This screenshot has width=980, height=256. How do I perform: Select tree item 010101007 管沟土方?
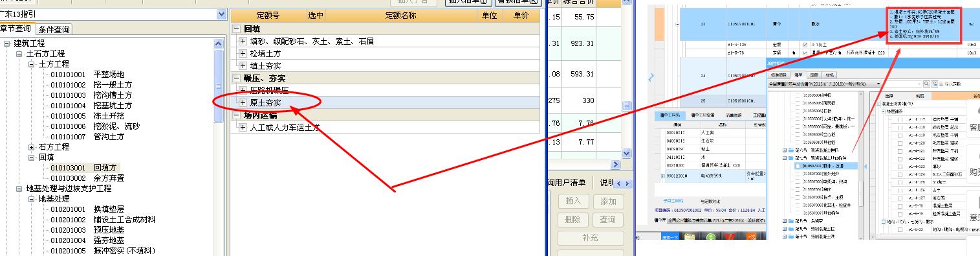point(87,137)
